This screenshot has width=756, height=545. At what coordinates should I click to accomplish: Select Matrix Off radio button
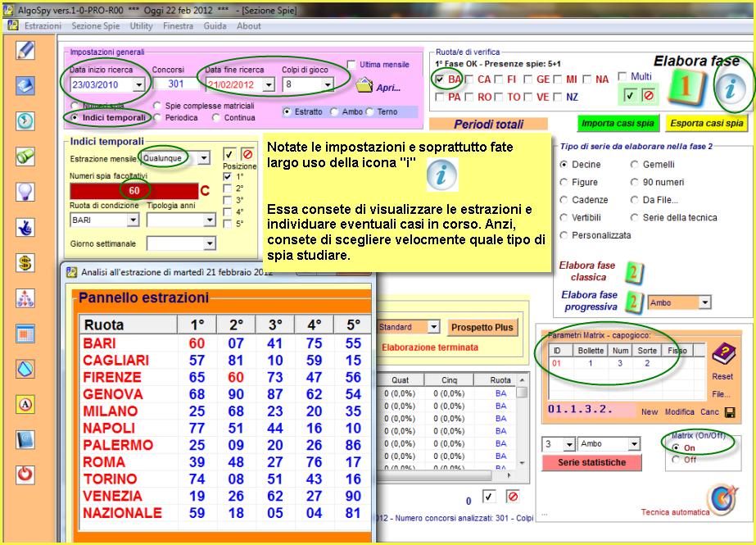click(x=676, y=460)
